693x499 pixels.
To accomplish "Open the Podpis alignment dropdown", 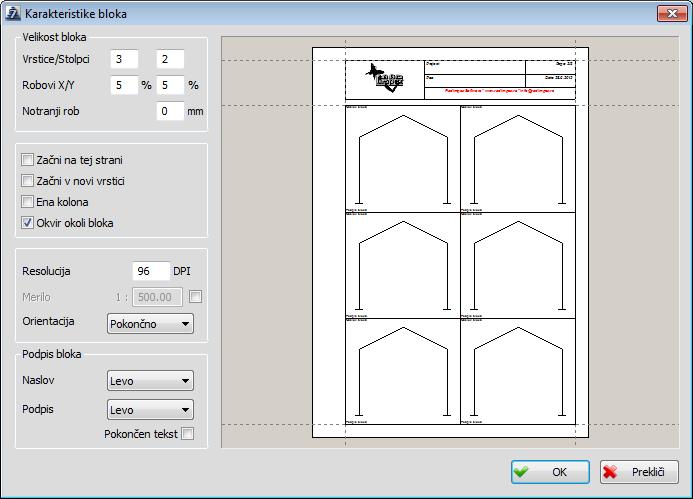I will [150, 410].
